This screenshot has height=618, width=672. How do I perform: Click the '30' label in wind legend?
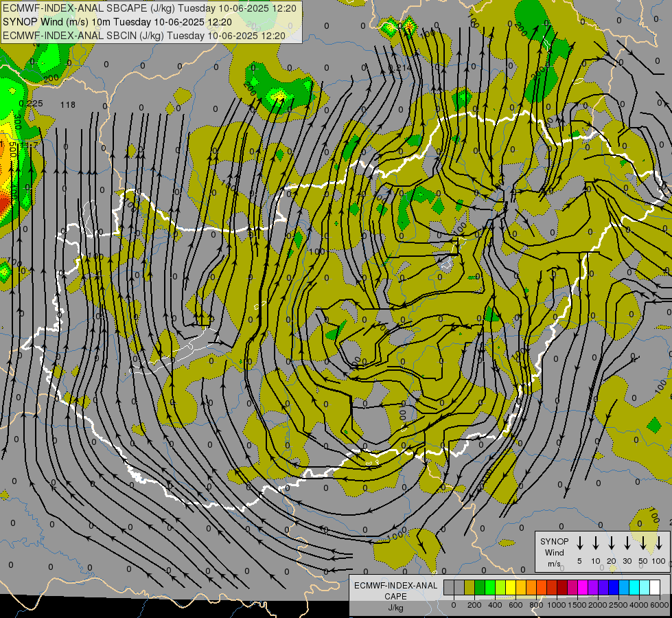tap(627, 561)
